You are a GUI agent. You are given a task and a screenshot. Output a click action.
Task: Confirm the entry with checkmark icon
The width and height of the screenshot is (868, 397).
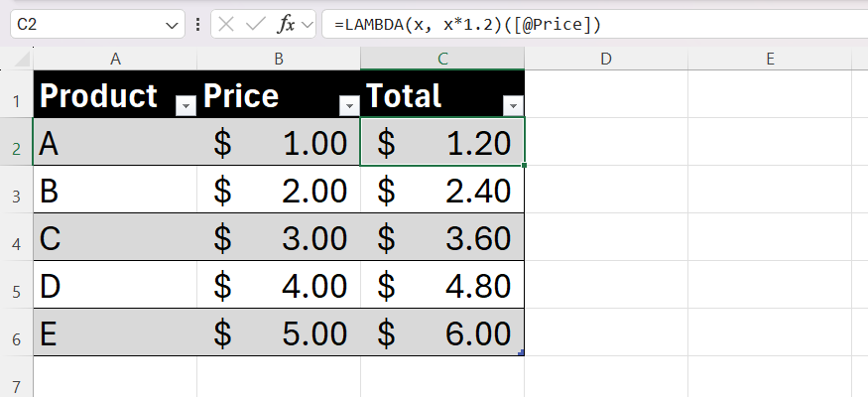pos(255,25)
